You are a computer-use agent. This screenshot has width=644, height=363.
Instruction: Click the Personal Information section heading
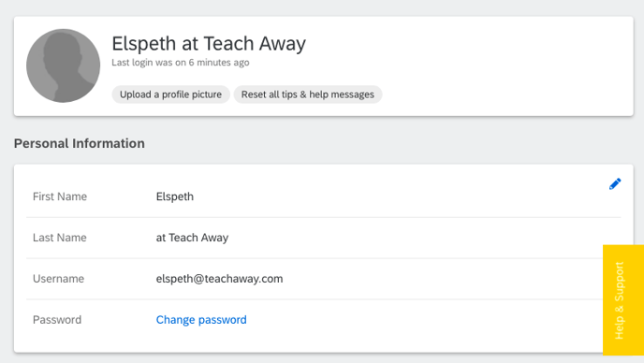tap(80, 143)
